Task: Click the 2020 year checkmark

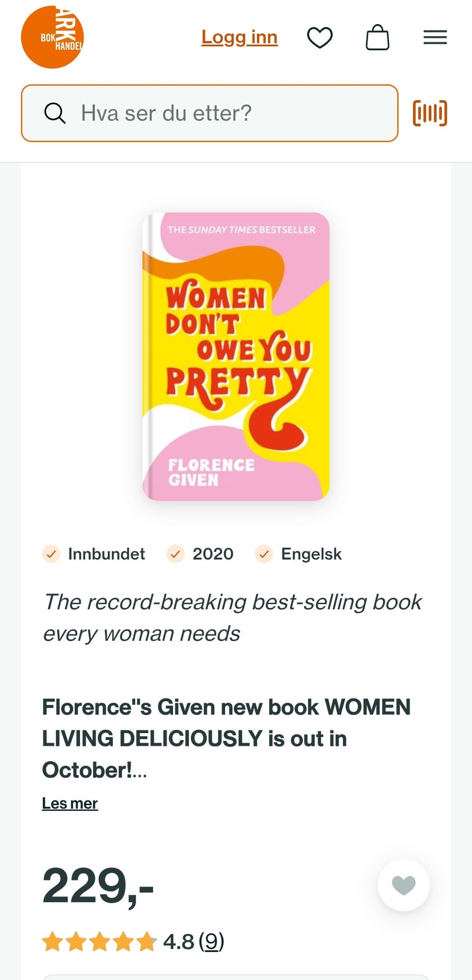Action: pos(176,554)
